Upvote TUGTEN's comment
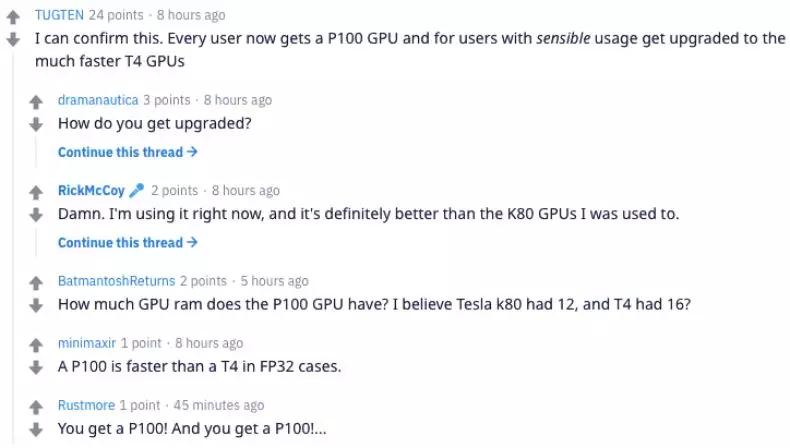790x448 pixels. coord(13,17)
